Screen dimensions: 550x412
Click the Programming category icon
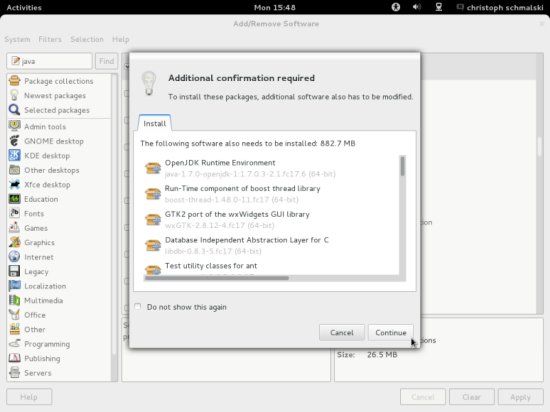(x=14, y=344)
